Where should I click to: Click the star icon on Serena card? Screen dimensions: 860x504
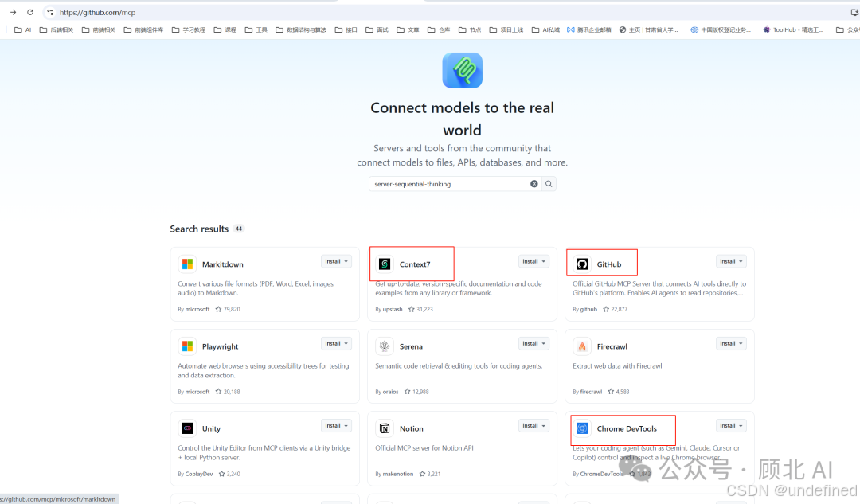(x=407, y=392)
